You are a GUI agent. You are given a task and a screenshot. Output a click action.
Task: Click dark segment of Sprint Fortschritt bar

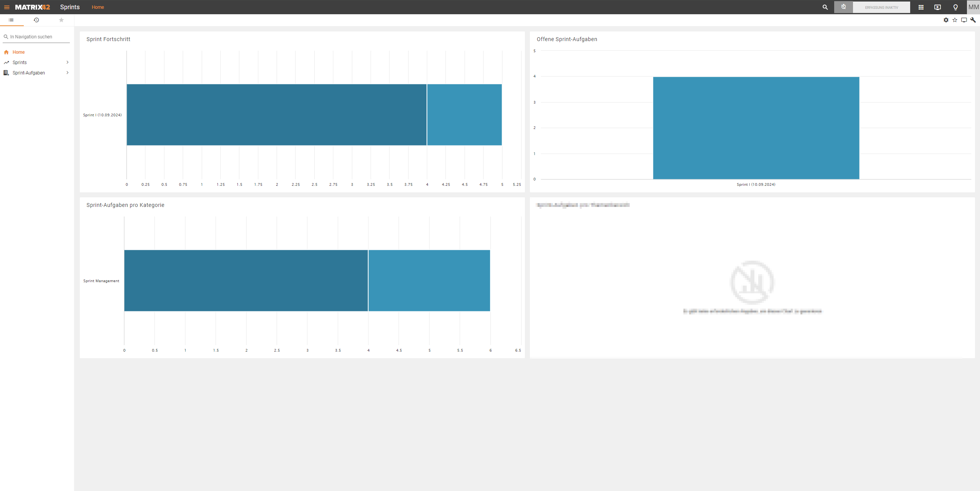click(277, 115)
